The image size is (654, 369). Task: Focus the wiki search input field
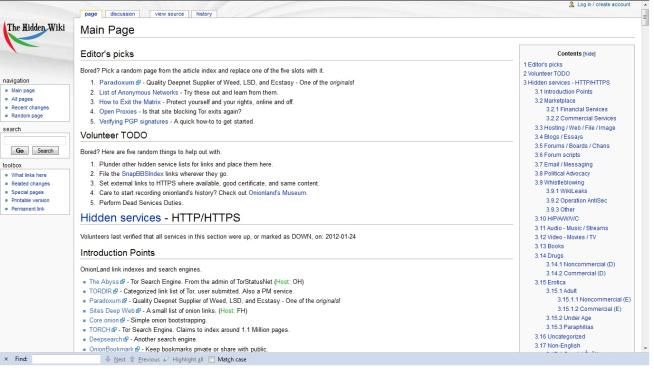pos(35,140)
